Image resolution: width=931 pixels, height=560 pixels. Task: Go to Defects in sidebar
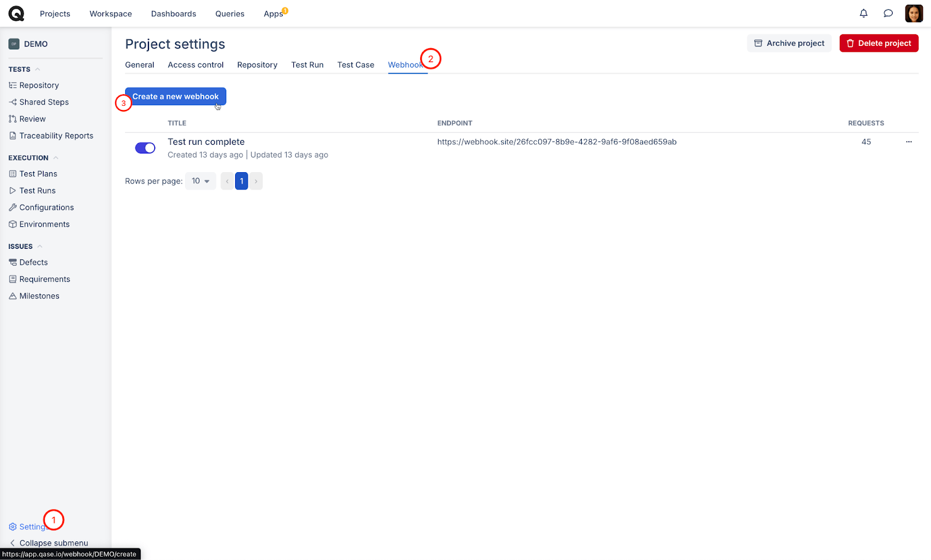click(33, 263)
